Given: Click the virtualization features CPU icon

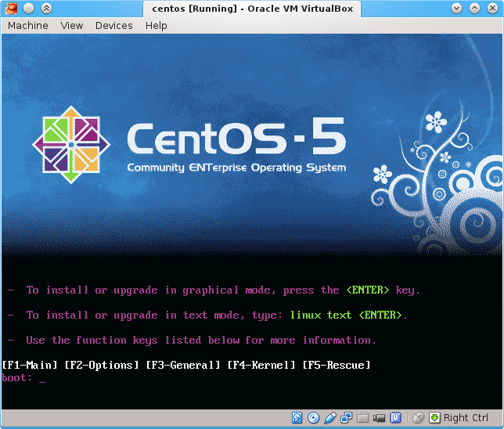Looking at the screenshot, I should point(396,418).
